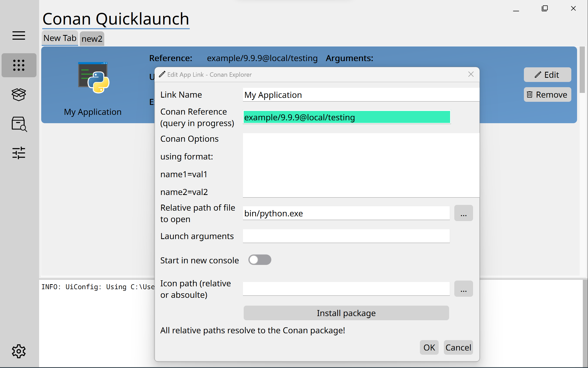
Task: Open the package search view
Action: point(19,124)
